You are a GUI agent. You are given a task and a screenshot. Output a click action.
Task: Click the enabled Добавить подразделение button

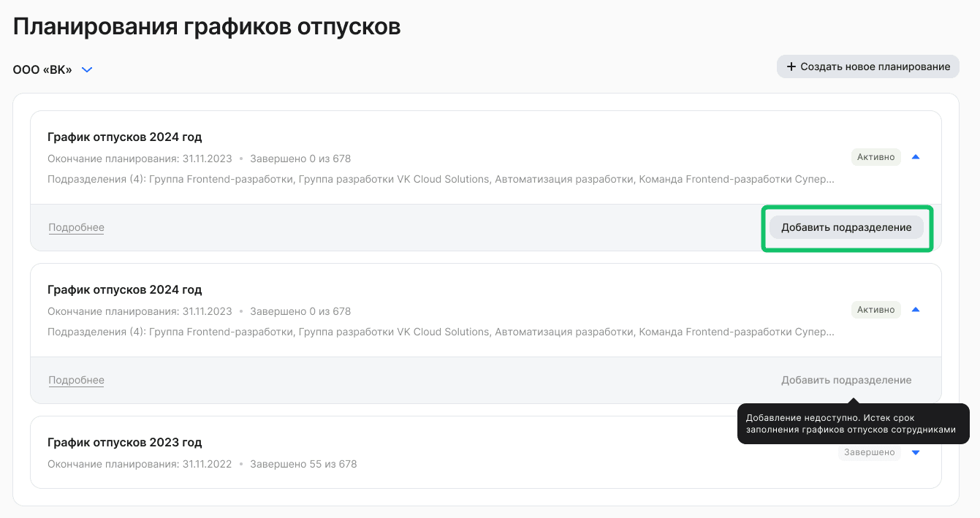coord(846,227)
